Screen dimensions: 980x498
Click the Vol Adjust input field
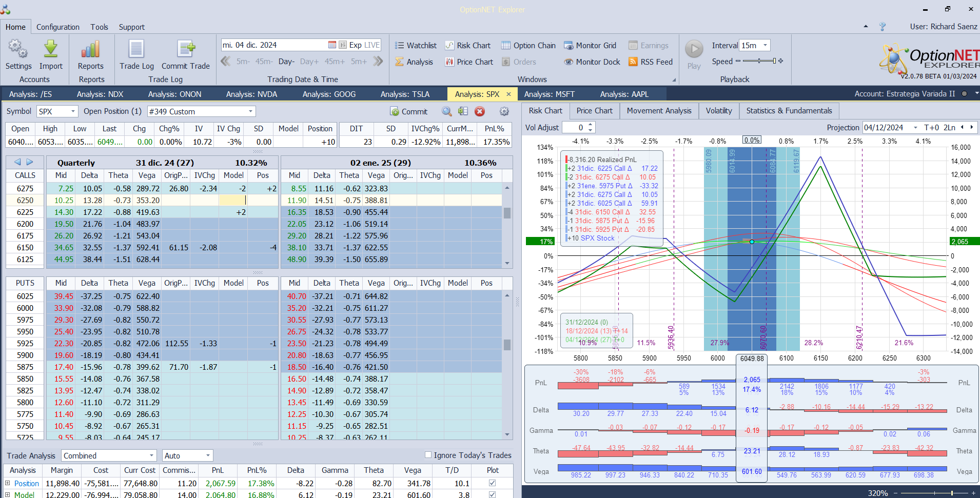[x=575, y=127]
